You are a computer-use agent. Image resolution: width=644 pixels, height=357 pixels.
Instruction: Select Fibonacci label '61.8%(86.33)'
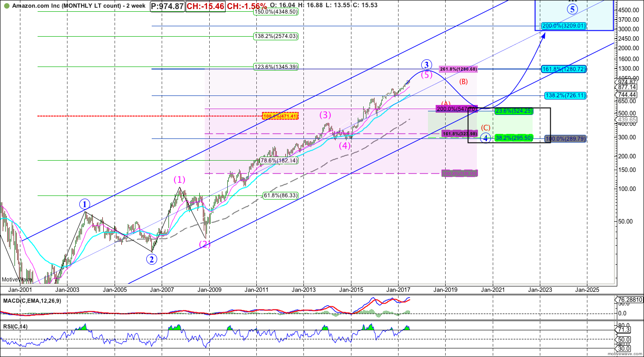pyautogui.click(x=280, y=195)
